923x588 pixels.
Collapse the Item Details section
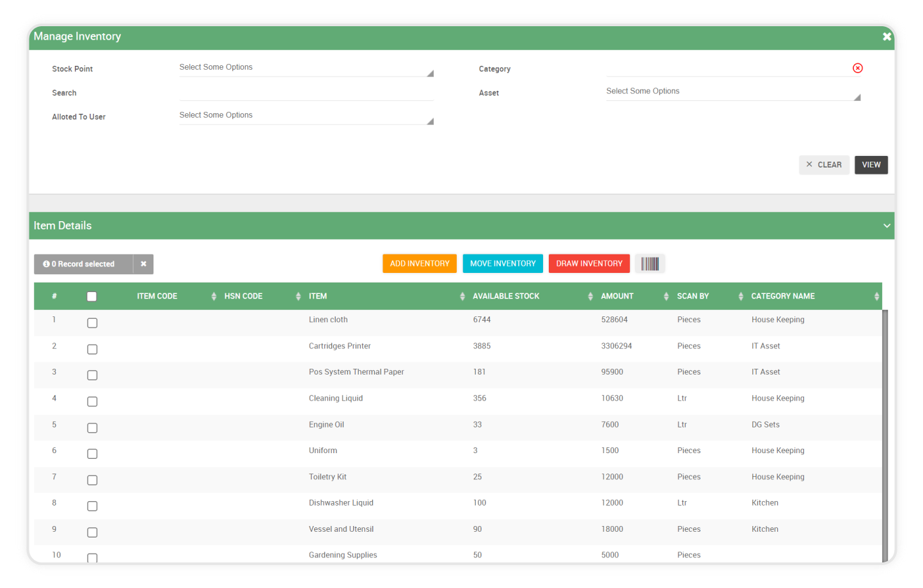pyautogui.click(x=887, y=226)
